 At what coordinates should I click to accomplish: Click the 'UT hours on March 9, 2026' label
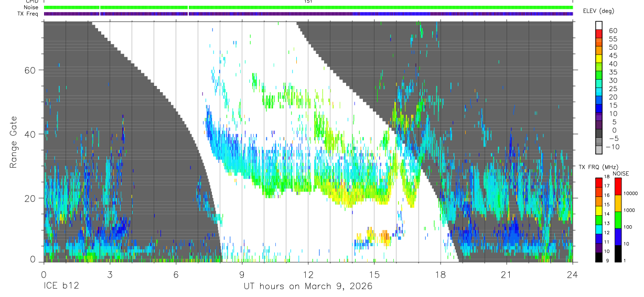(308, 287)
